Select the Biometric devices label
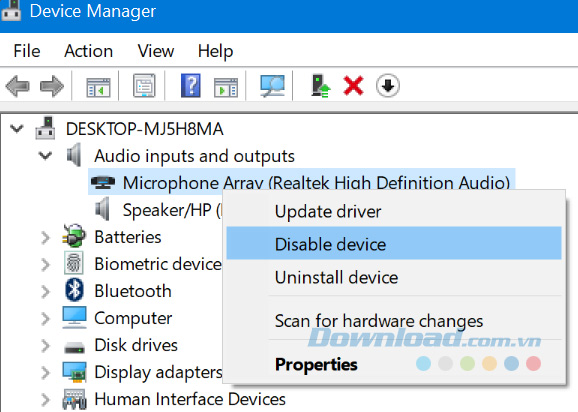 (x=158, y=264)
